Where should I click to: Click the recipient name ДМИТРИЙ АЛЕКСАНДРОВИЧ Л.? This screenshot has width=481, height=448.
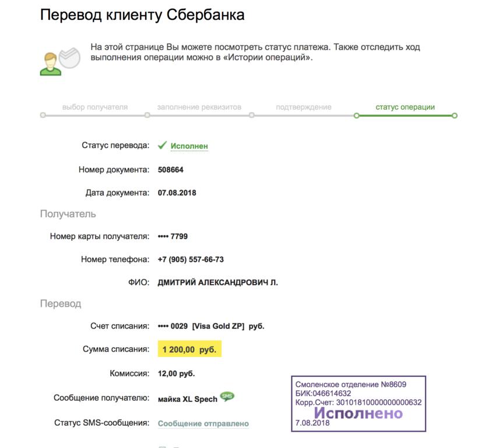218,283
